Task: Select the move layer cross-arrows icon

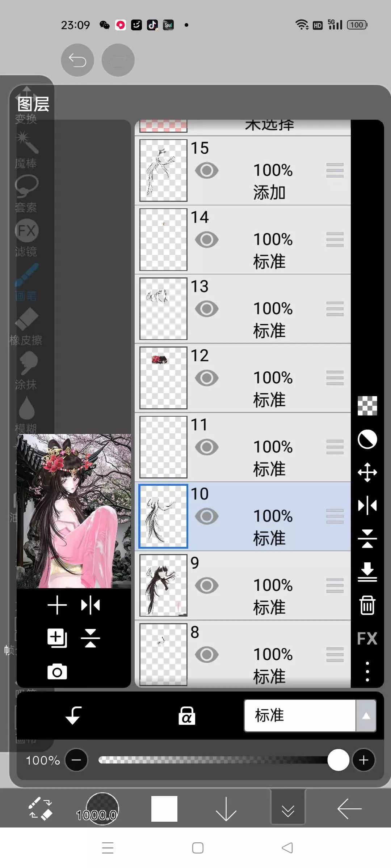Action: 367,472
